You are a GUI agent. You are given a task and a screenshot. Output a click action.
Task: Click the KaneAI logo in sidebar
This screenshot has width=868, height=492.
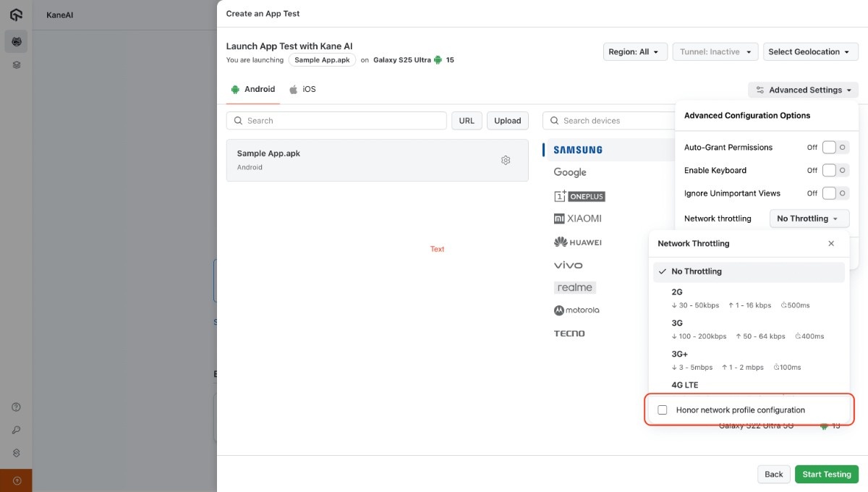[x=16, y=15]
